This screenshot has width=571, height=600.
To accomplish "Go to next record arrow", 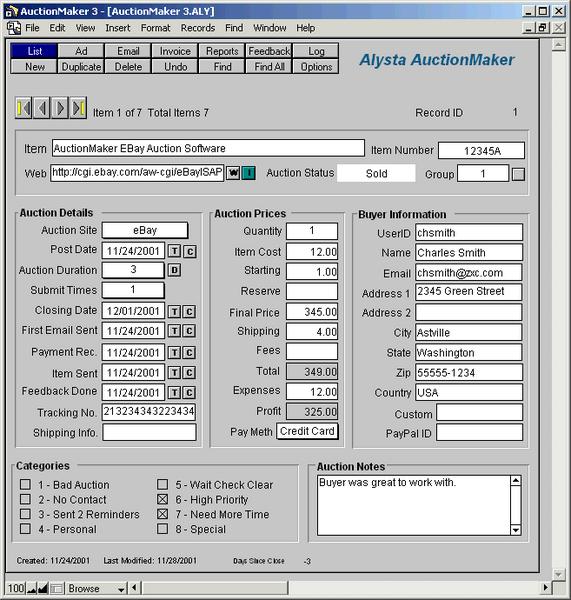I will 60,108.
